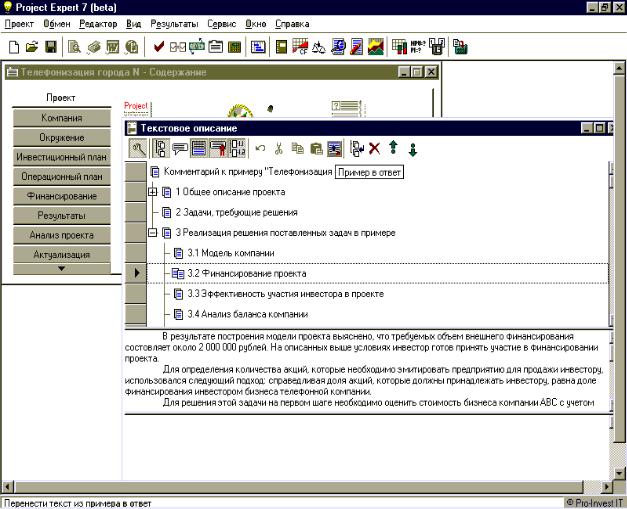
Task: Select the Проект section tab in sidebar
Action: (61, 98)
